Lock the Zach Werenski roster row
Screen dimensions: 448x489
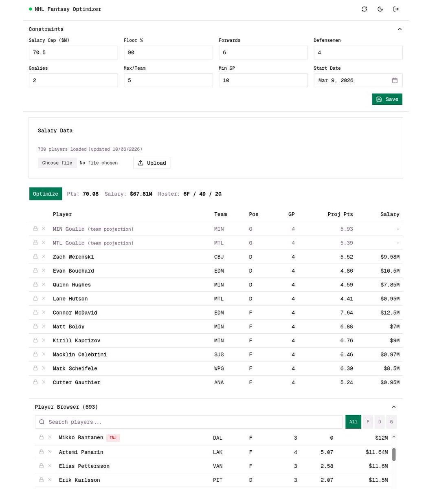tap(35, 257)
